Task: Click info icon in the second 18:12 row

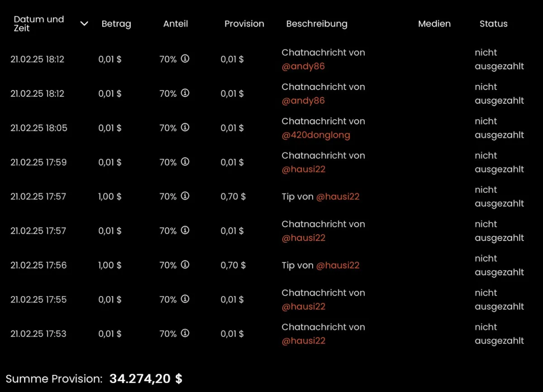Action: [185, 93]
